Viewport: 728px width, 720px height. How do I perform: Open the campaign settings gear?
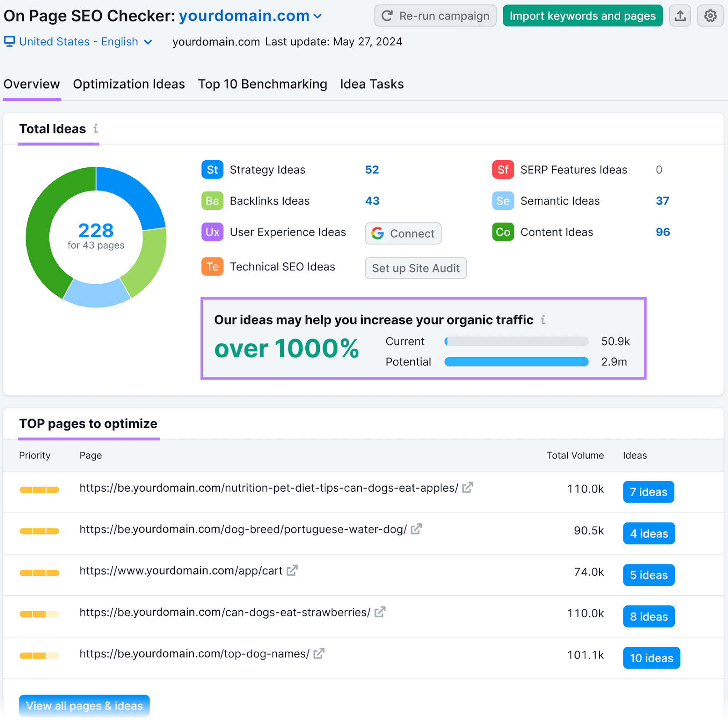tap(710, 15)
